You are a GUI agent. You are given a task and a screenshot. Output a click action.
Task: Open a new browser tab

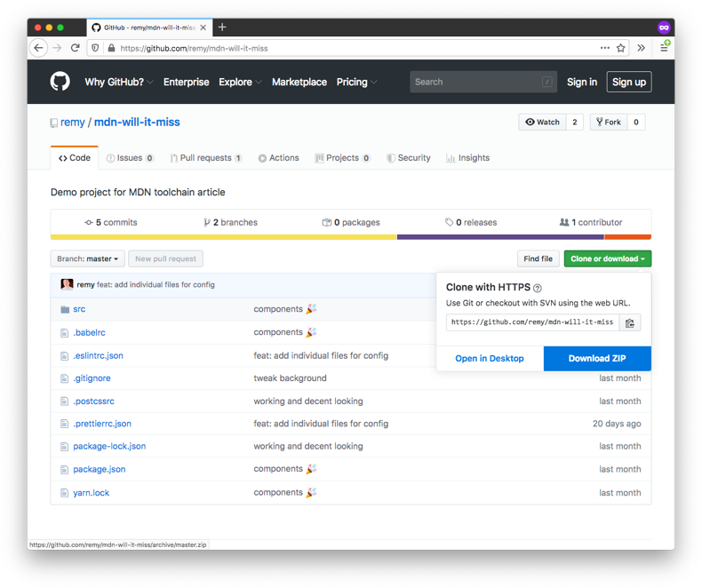(x=222, y=28)
